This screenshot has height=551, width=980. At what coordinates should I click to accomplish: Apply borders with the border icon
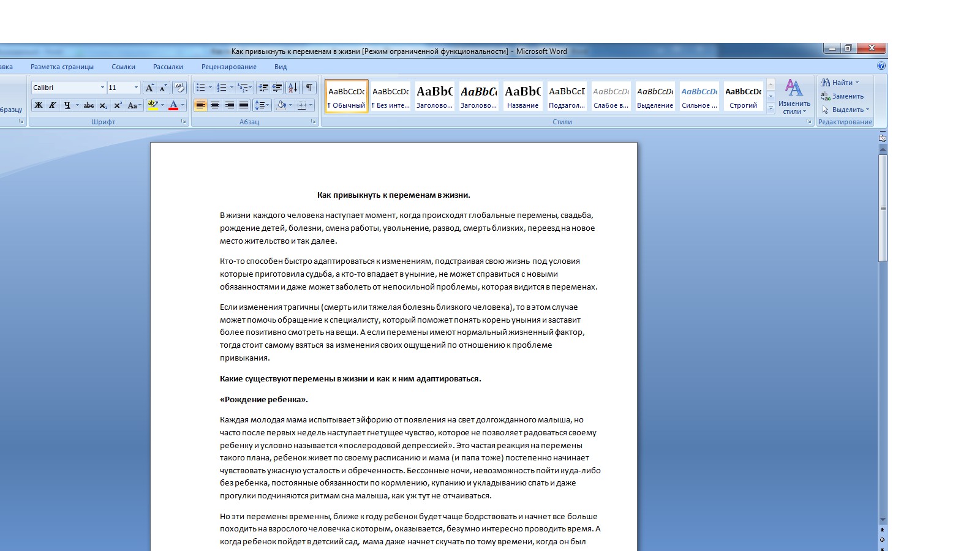[x=301, y=105]
